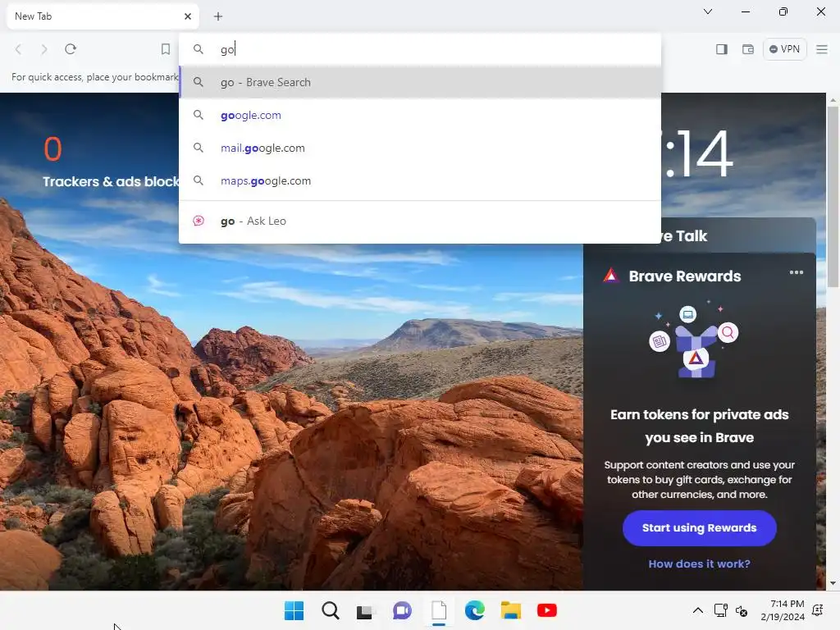
Task: Bookmark this page using the bookmark icon
Action: [x=166, y=49]
